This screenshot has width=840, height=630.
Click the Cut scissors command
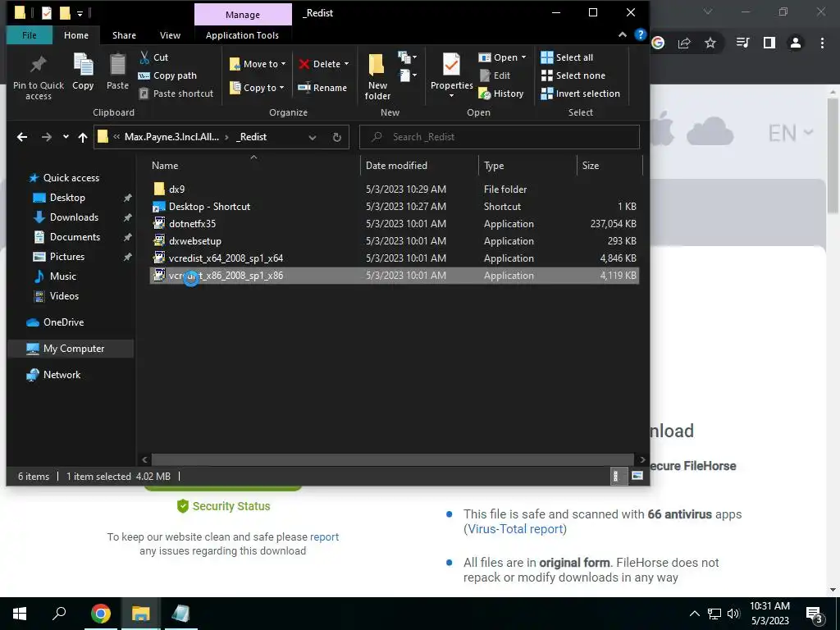pyautogui.click(x=153, y=57)
